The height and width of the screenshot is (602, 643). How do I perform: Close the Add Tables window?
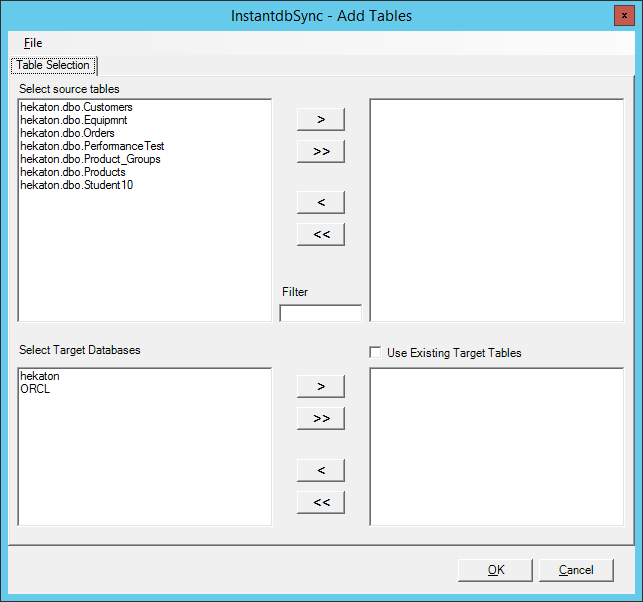624,16
